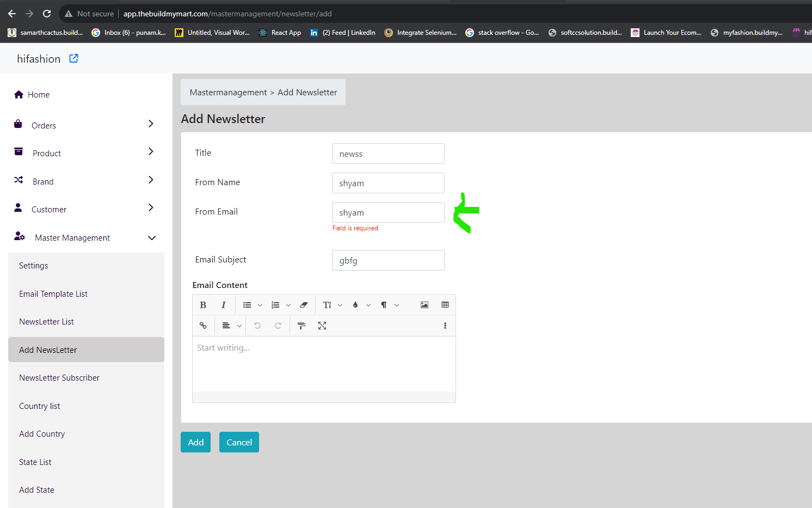Expand the Brand sidebar menu

point(151,180)
